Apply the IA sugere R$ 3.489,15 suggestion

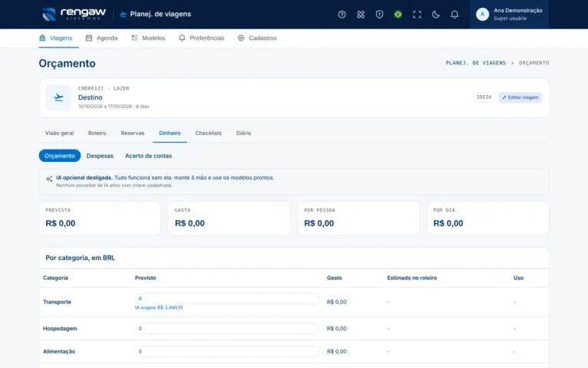tap(159, 307)
